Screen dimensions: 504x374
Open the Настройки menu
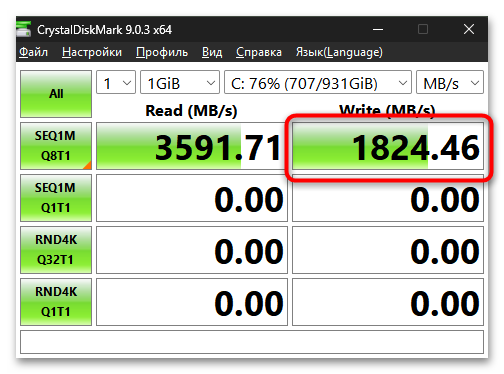pos(92,52)
